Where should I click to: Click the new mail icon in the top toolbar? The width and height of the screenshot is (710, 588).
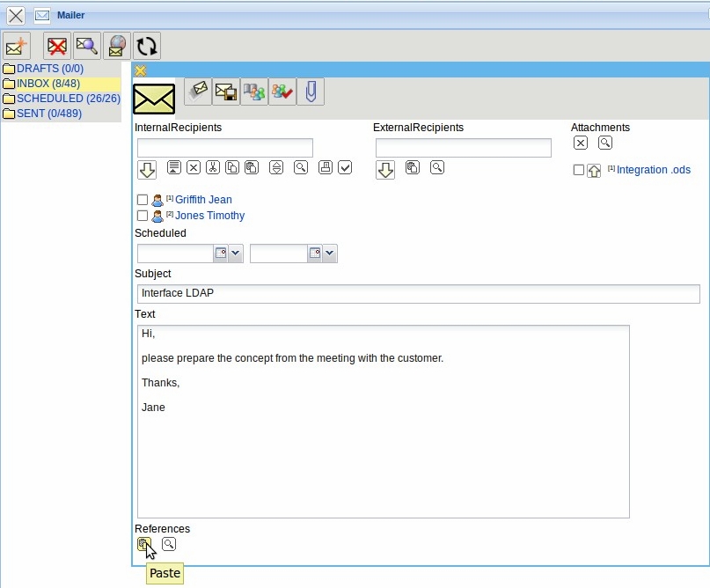[17, 46]
